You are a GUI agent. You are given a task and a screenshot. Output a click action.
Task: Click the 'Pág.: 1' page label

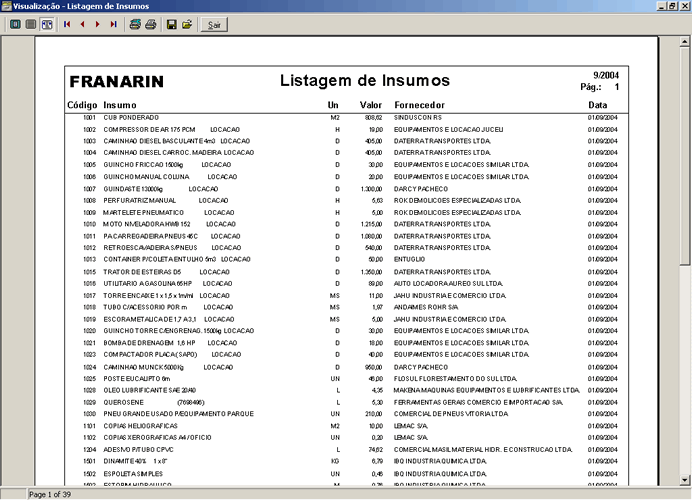pyautogui.click(x=600, y=87)
